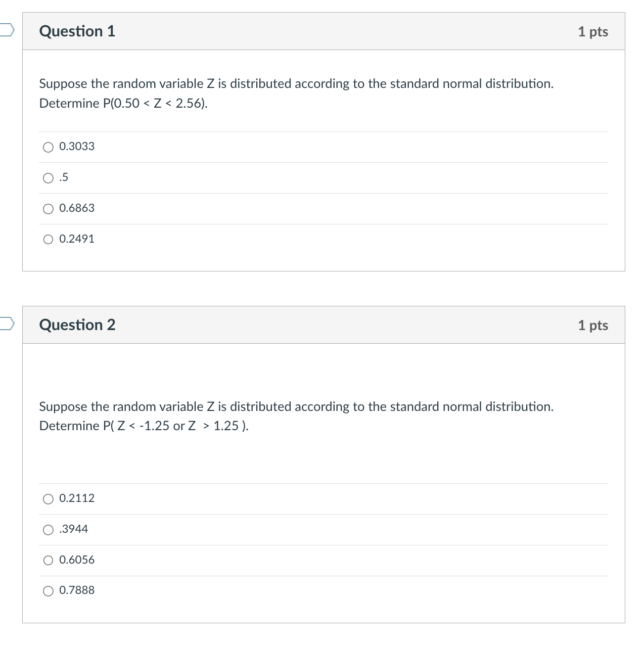Click the 0.3033 answer text label
Viewport: 644px width, 645px height.
pyautogui.click(x=76, y=147)
